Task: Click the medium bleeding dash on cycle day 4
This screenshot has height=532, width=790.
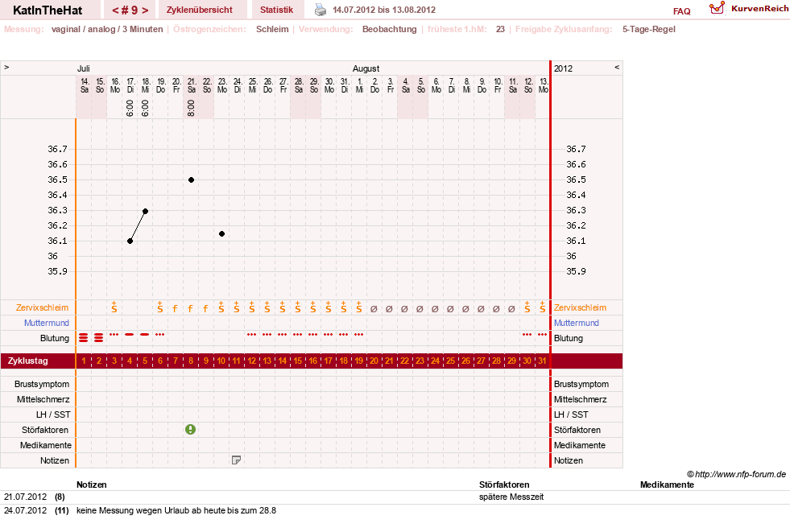Action: [x=130, y=334]
